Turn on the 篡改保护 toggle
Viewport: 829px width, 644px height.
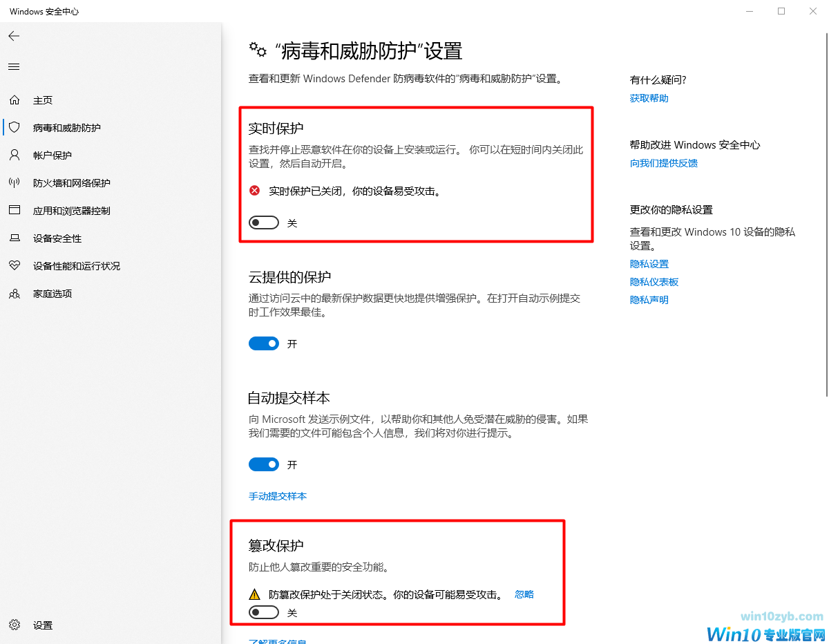[263, 612]
